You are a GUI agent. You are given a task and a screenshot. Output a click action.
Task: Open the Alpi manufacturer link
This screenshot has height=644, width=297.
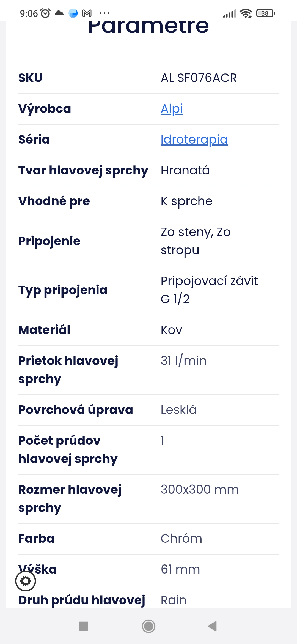[x=172, y=109]
